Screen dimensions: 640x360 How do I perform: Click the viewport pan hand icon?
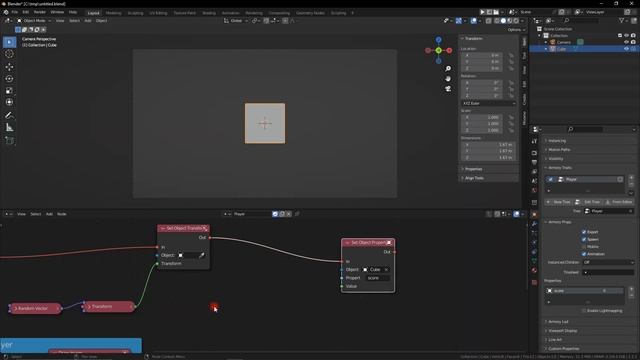coord(448,78)
